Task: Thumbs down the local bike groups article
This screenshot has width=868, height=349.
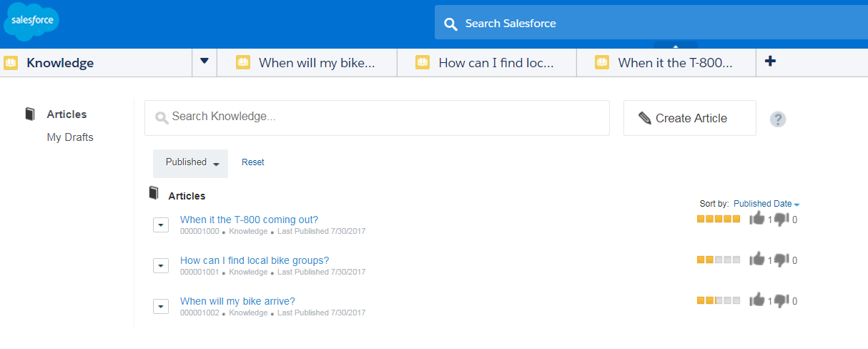Action: (781, 260)
